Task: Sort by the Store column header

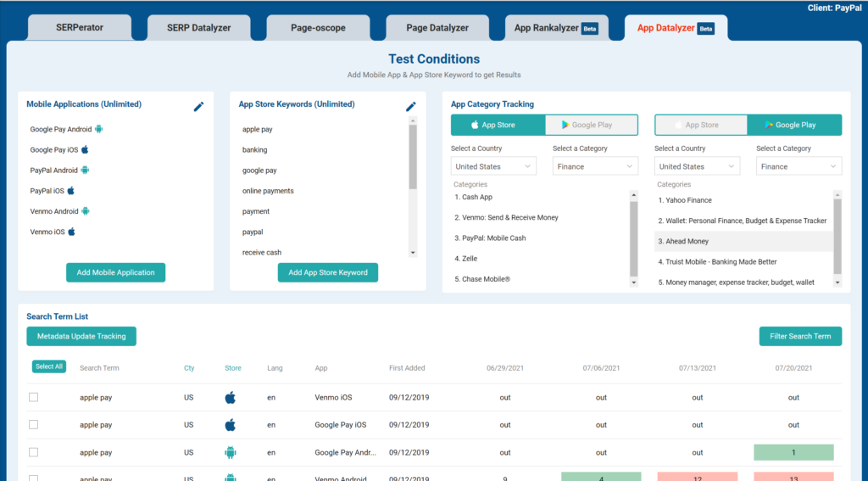Action: click(233, 368)
